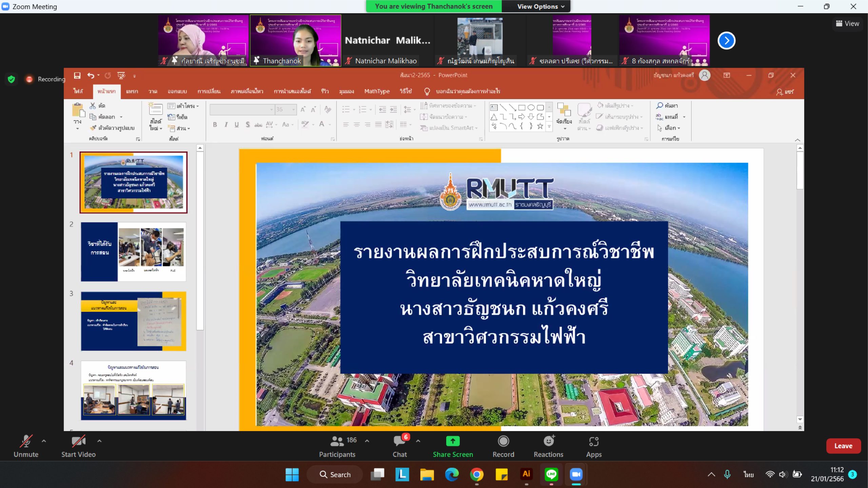The image size is (868, 488).
Task: Click the green encryption shield icon
Action: coord(11,79)
